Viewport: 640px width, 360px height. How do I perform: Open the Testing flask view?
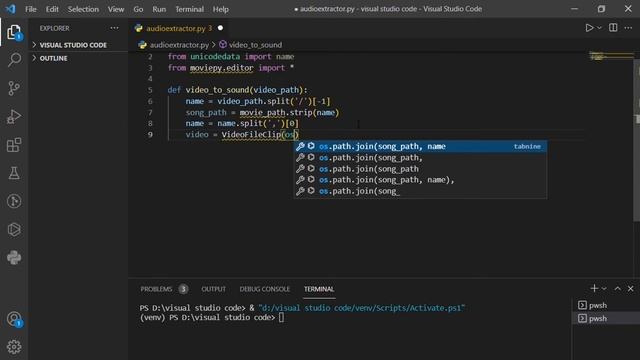14,173
